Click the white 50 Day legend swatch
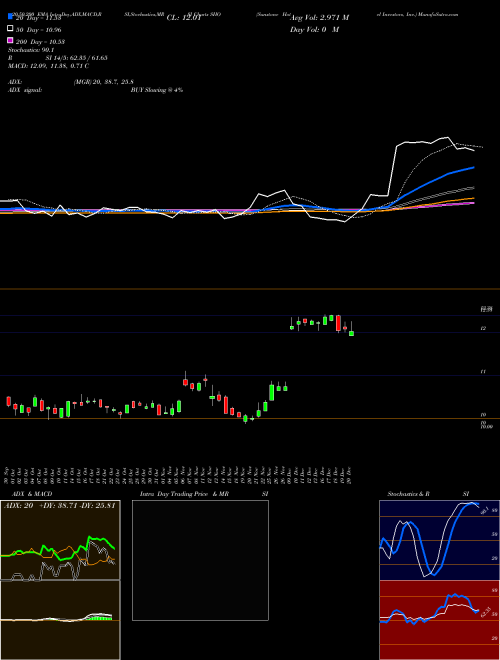The height and width of the screenshot is (660, 500). pyautogui.click(x=10, y=29)
